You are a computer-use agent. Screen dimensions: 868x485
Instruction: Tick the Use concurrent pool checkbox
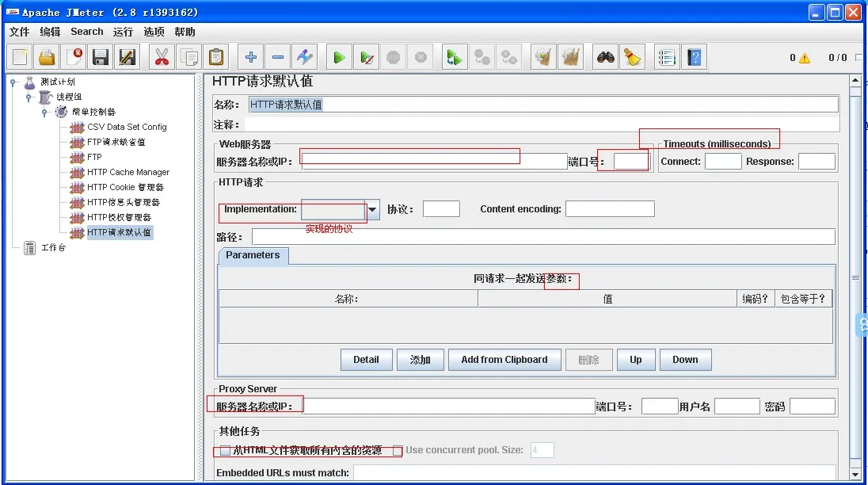pos(398,451)
